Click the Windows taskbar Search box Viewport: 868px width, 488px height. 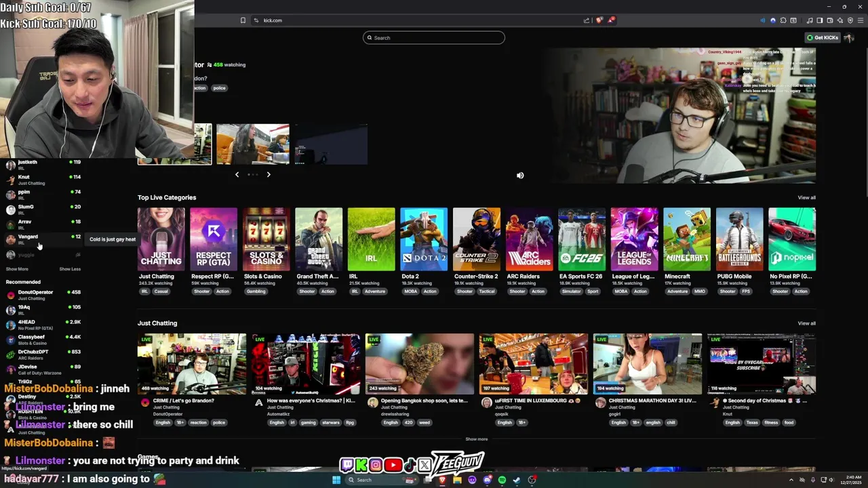pyautogui.click(x=382, y=480)
